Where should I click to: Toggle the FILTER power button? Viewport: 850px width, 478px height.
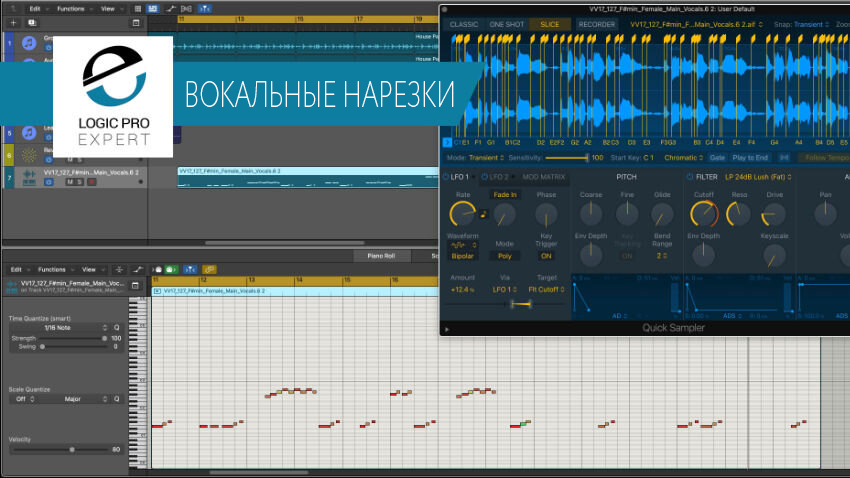690,177
